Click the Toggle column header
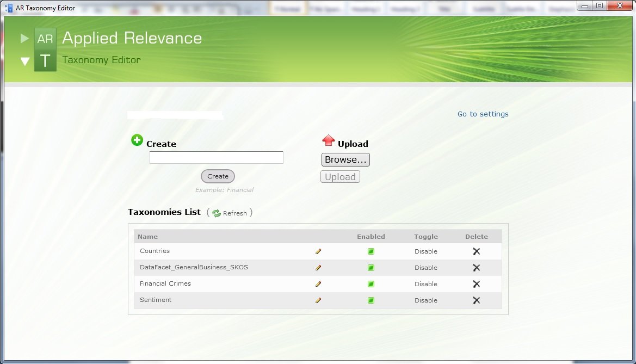636x364 pixels. pos(426,237)
